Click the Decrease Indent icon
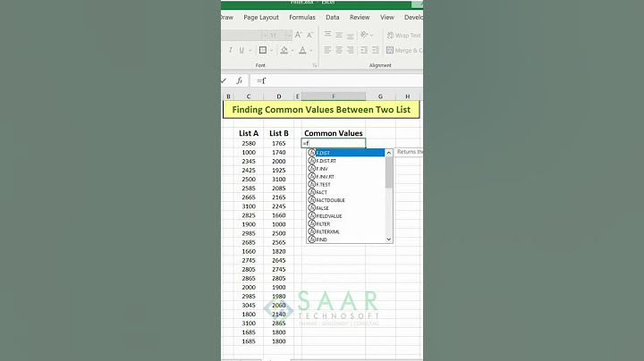 364,50
